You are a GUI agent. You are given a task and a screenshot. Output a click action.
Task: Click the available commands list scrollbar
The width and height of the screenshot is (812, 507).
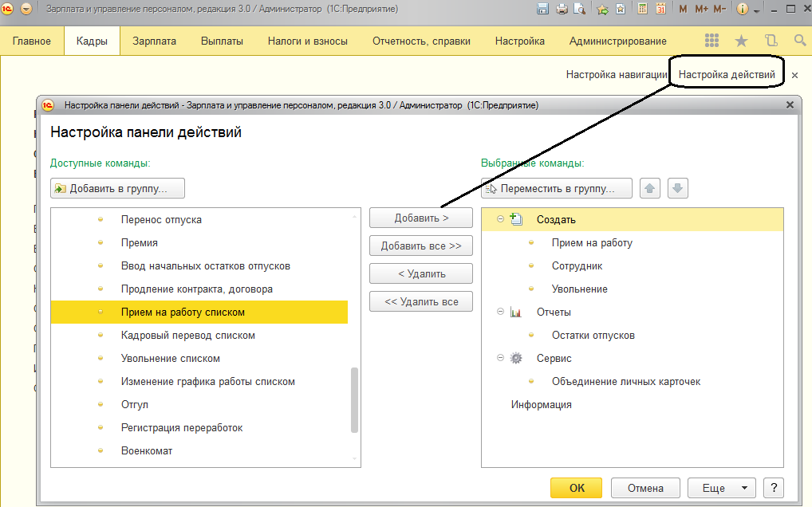point(354,399)
